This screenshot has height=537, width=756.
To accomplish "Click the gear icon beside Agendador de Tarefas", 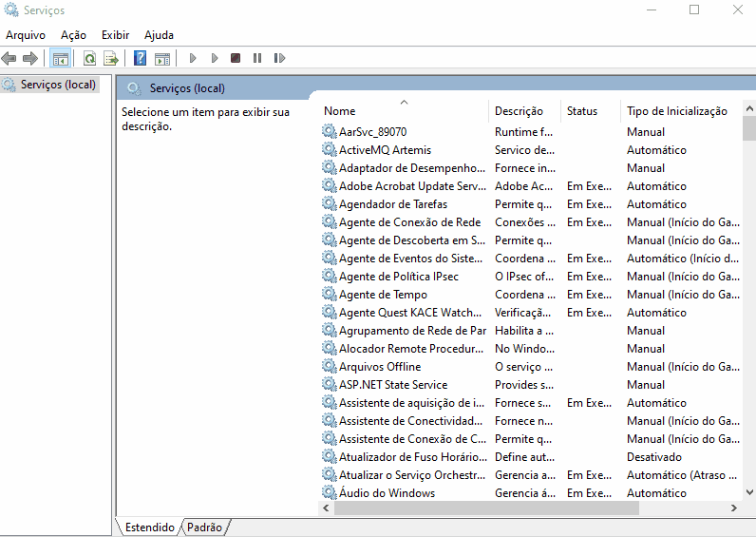I will click(x=329, y=203).
